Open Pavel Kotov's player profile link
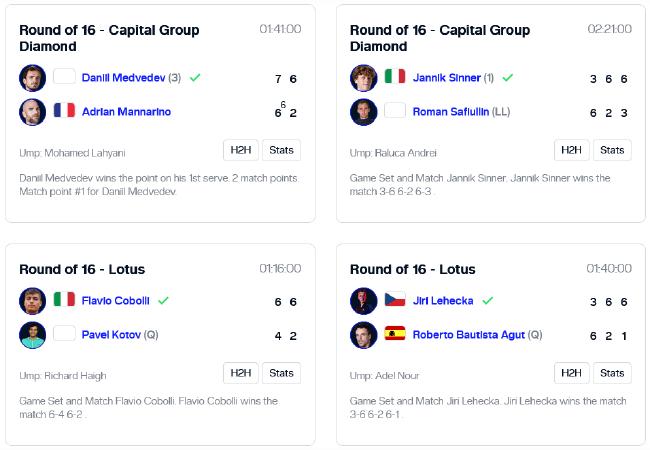Screen dimensions: 650x450 111,334
